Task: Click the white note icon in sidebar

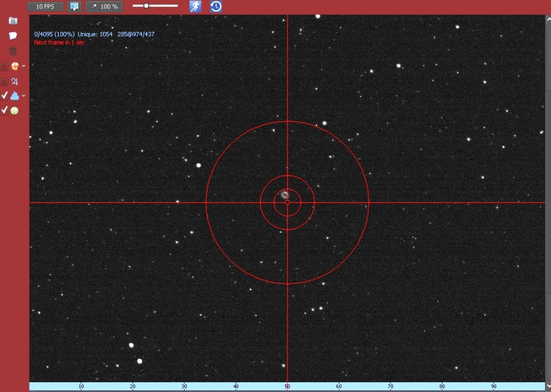Action: click(13, 36)
